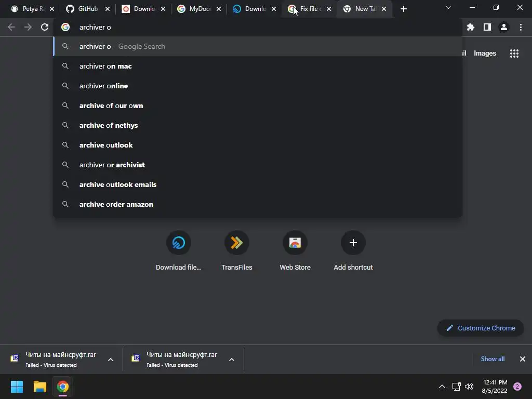Choose the 'archiver on mac' suggestion
This screenshot has width=532, height=399.
(258, 66)
